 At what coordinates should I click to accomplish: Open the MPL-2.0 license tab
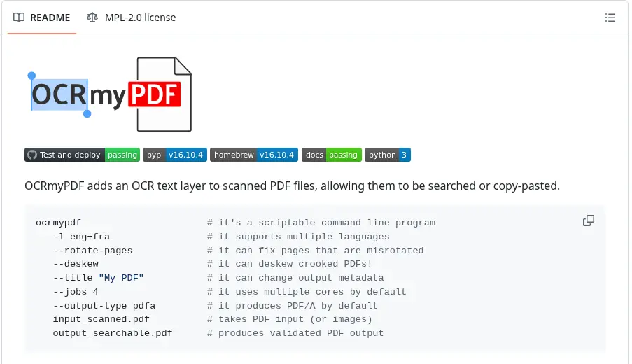[x=132, y=17]
